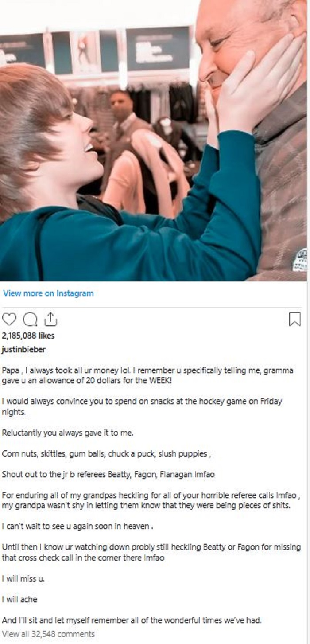The height and width of the screenshot is (644, 310).
Task: Open the photo of boy holding grandpa's face
Action: (x=153, y=141)
